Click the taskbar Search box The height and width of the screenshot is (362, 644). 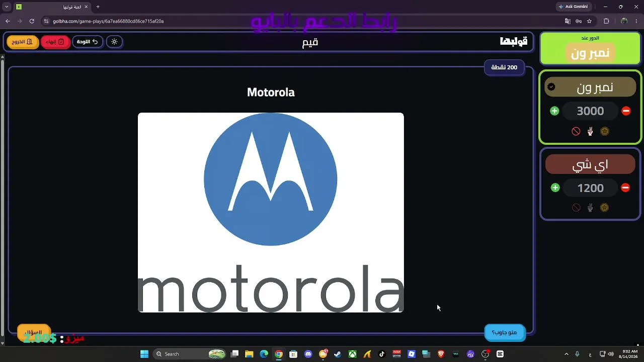(x=190, y=354)
